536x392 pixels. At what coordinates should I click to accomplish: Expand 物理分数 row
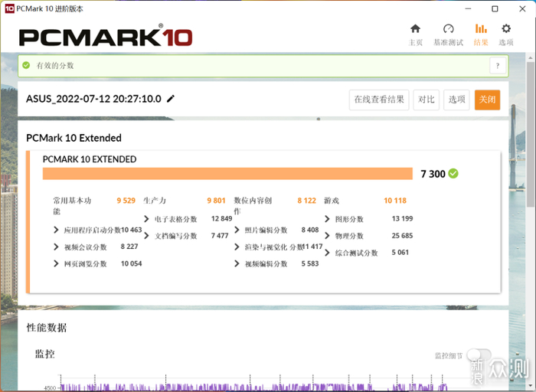(327, 236)
